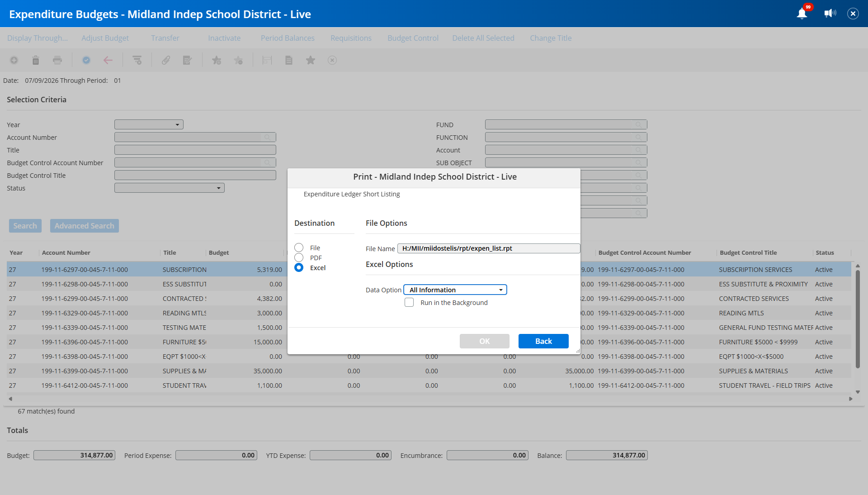Open the Change Title menu item
This screenshot has height=495, width=868.
point(551,38)
